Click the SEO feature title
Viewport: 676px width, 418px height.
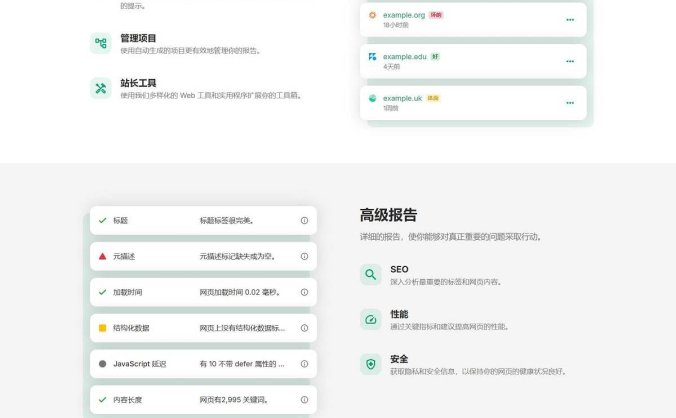399,269
